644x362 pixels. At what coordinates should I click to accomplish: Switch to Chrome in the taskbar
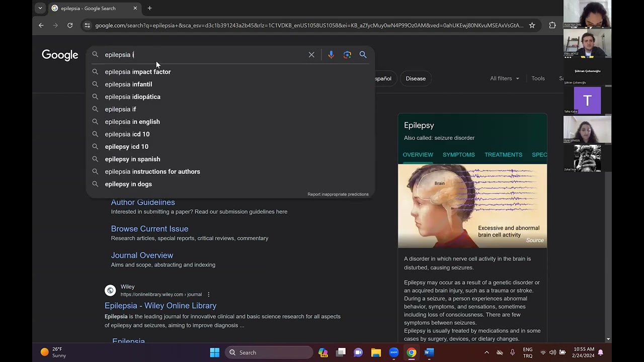pyautogui.click(x=412, y=352)
